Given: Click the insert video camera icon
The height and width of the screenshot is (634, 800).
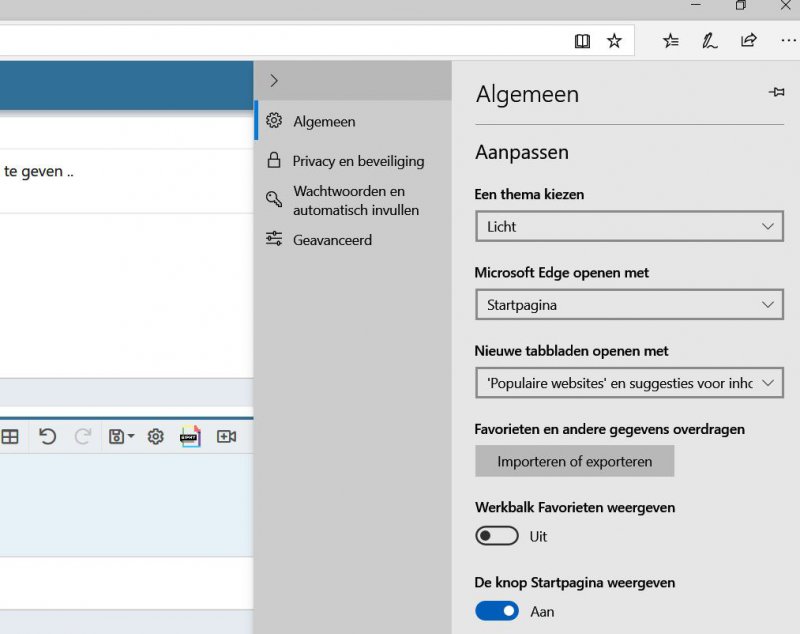Looking at the screenshot, I should [226, 437].
